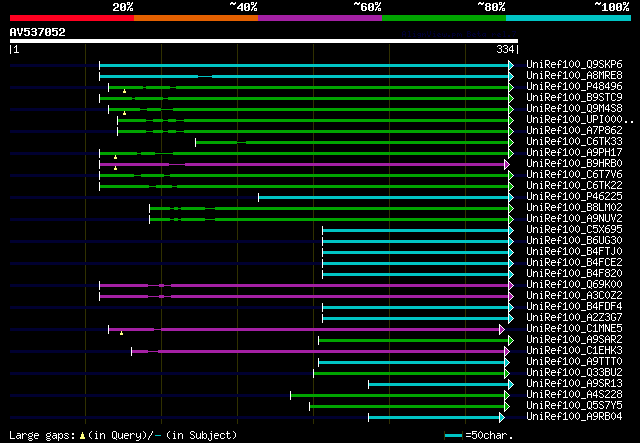
Task: Click the Q9SKP6 cyan alignment bar
Action: (x=304, y=65)
